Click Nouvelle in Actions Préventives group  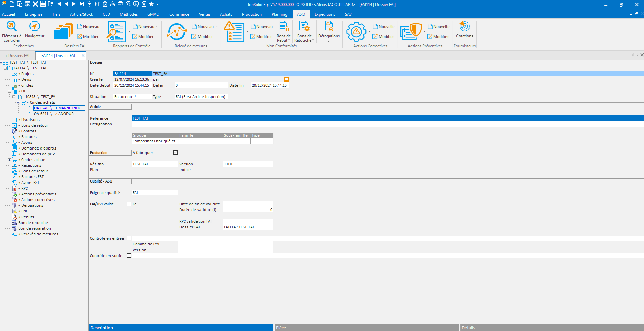[x=438, y=27]
